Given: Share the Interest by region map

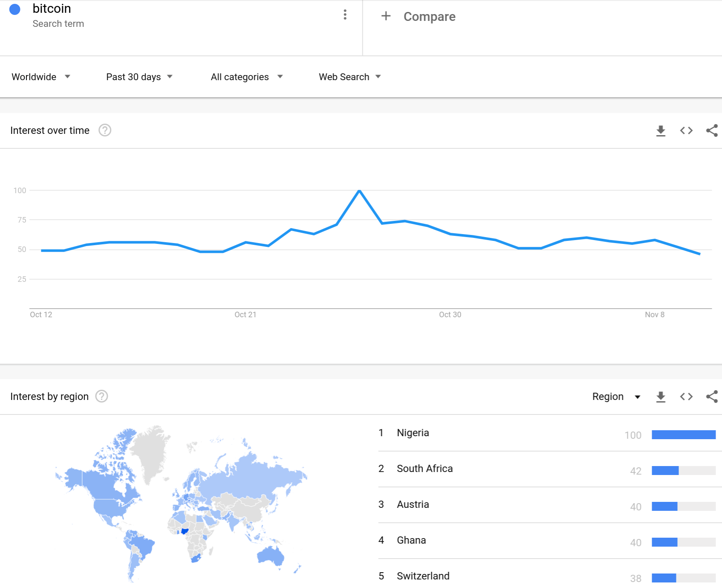Looking at the screenshot, I should [x=712, y=397].
